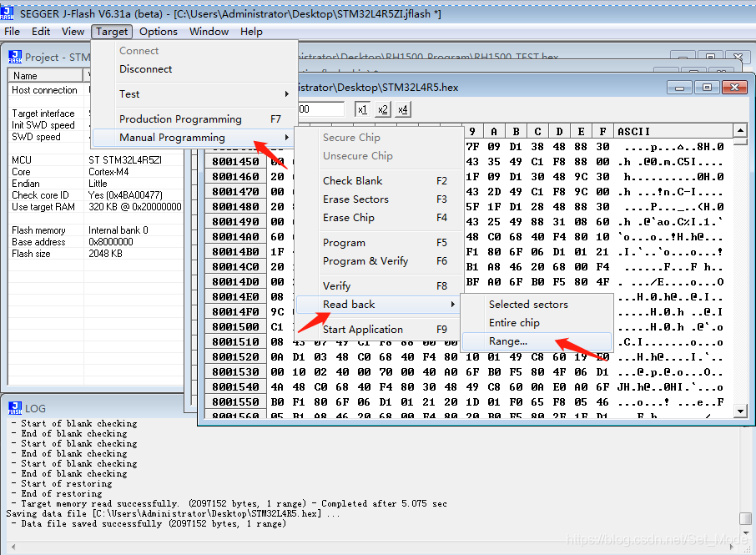Image resolution: width=756 pixels, height=555 pixels.
Task: Click log line 'Target memory read successfully'
Action: click(229, 503)
